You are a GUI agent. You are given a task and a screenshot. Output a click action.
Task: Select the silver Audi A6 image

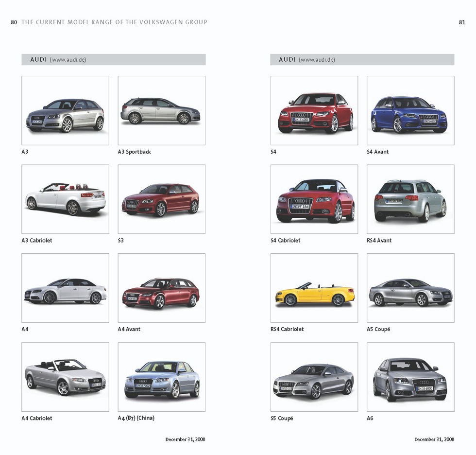click(x=410, y=377)
